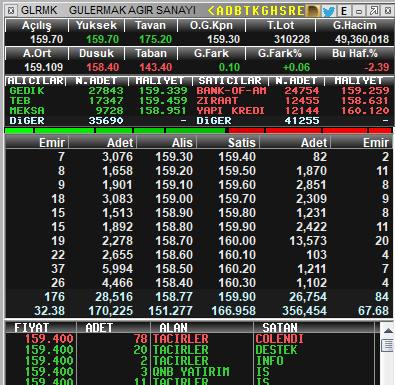Click the ALICILAR column header
Screen dimensions: 395x385
(x=35, y=81)
